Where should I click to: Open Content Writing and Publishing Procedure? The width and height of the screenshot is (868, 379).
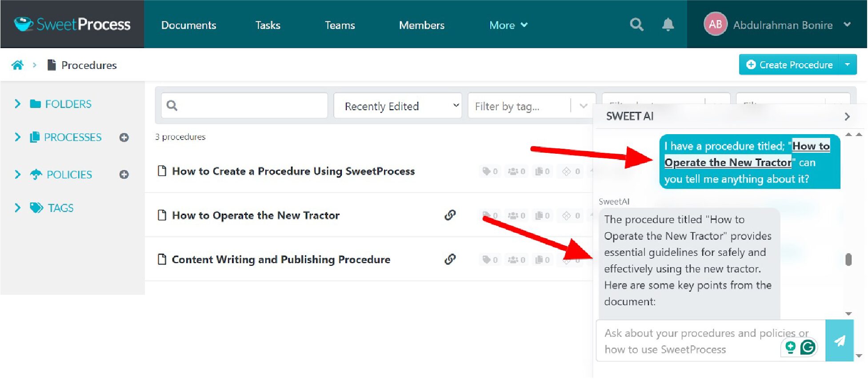[281, 259]
